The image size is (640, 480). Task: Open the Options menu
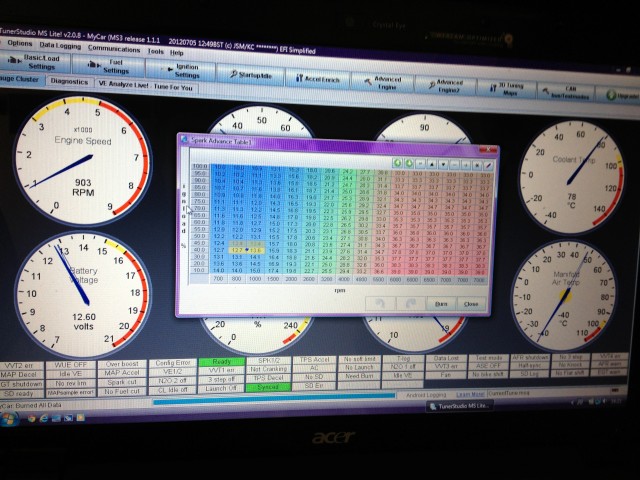click(19, 43)
